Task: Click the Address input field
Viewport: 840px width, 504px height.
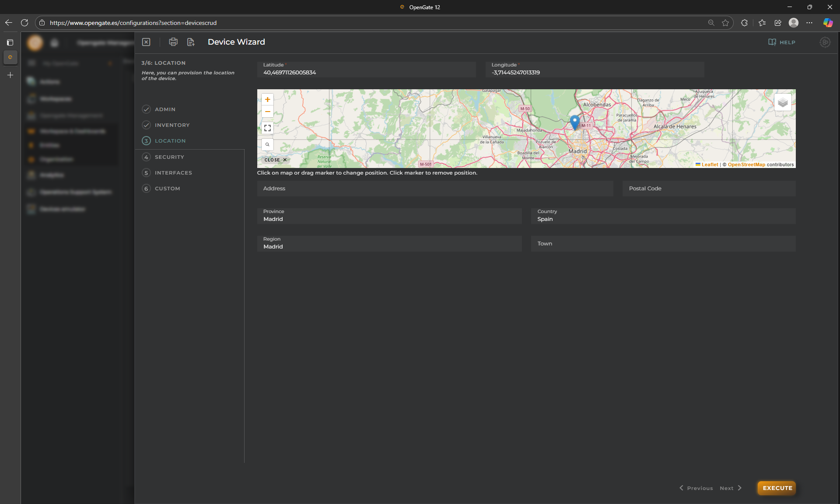Action: 435,189
